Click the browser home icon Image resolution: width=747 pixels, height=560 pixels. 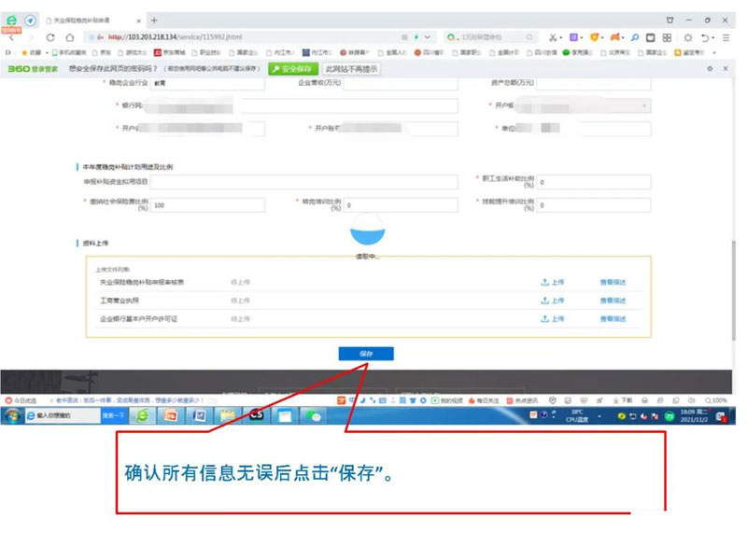pyautogui.click(x=69, y=37)
